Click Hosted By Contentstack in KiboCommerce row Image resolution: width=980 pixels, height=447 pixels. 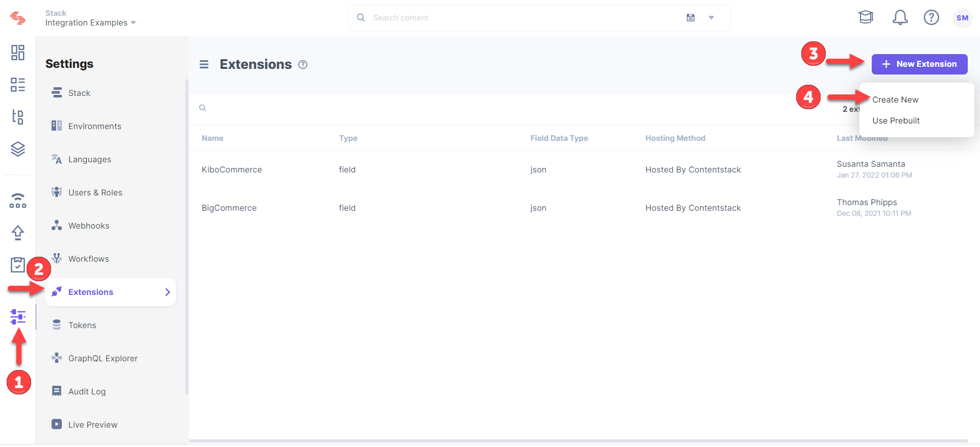coord(693,169)
